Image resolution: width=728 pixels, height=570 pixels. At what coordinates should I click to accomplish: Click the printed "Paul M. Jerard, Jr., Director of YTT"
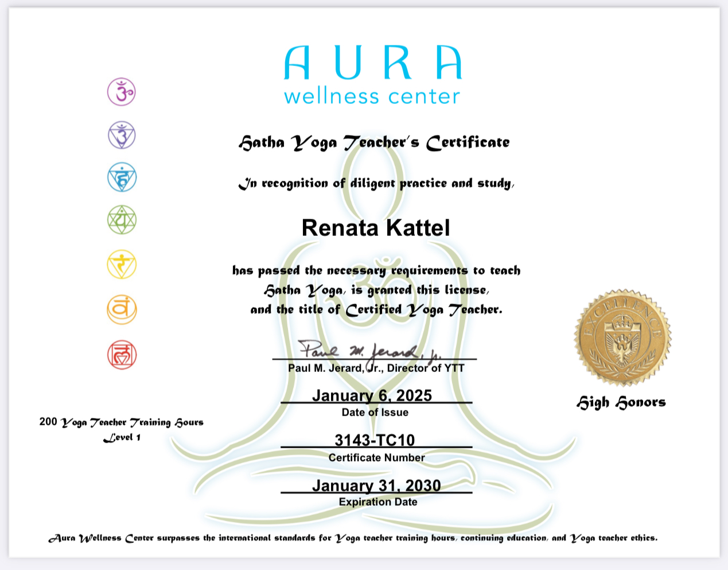click(x=376, y=368)
